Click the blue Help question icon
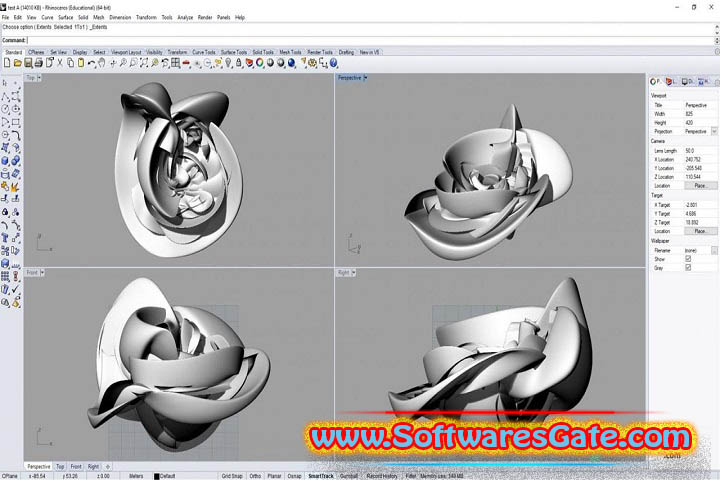720x480 pixels. [334, 63]
